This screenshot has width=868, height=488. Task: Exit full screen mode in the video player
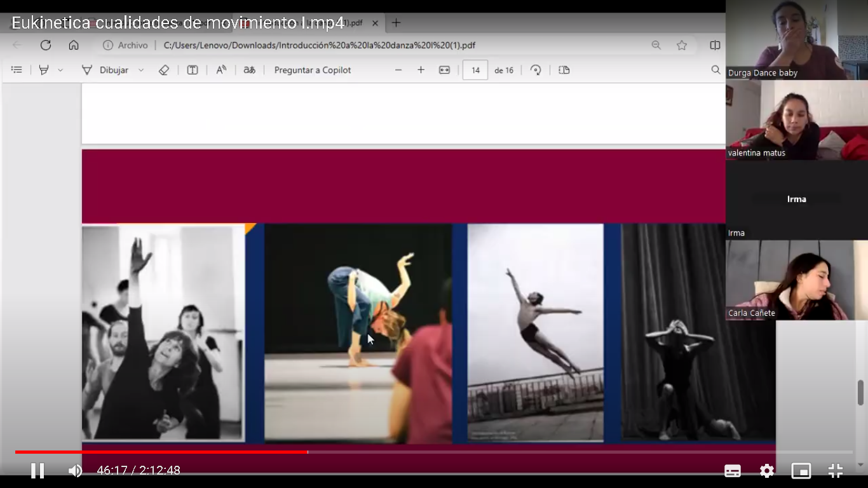pos(836,471)
